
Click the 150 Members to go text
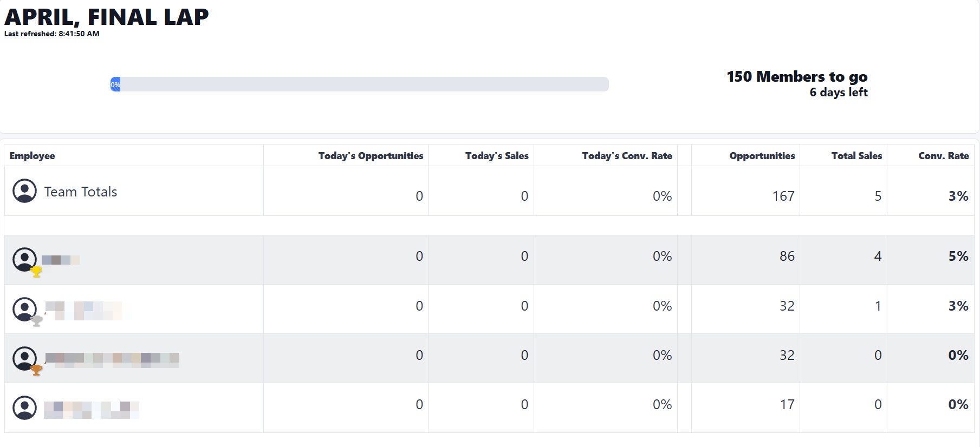coord(797,77)
